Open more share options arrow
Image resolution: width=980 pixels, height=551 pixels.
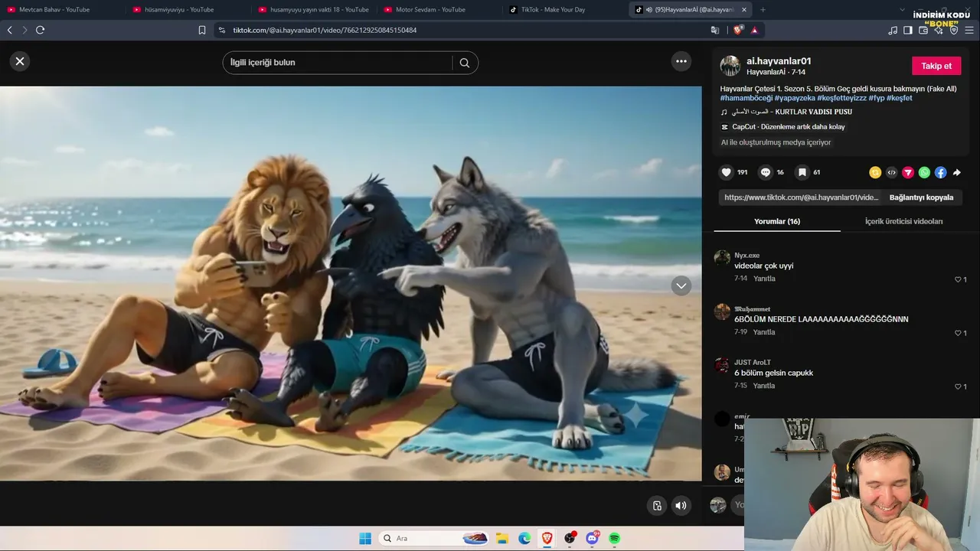point(957,172)
